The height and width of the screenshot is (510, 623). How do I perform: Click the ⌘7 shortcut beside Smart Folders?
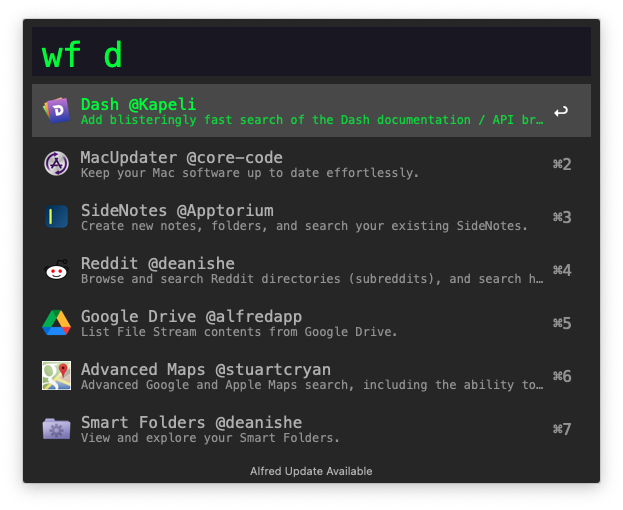click(561, 429)
